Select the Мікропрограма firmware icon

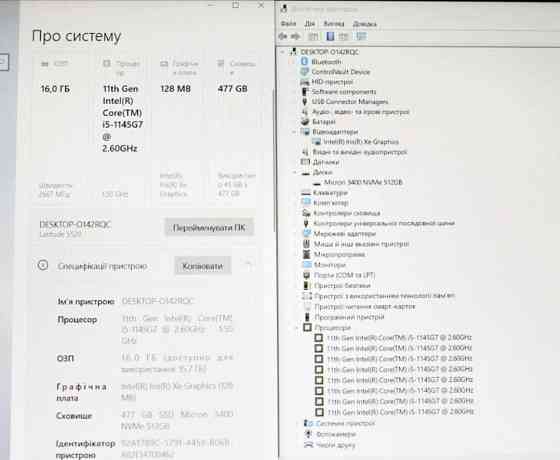pyautogui.click(x=306, y=254)
